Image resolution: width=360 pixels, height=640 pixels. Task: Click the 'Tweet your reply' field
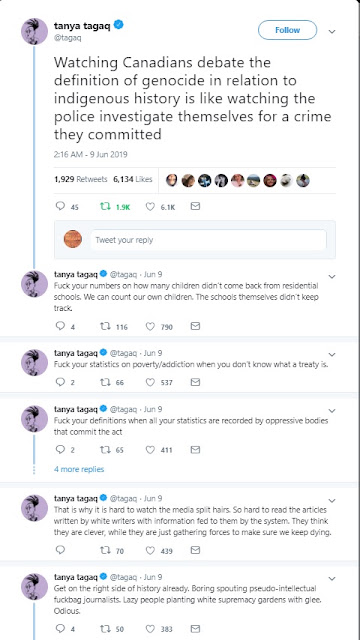tap(208, 240)
